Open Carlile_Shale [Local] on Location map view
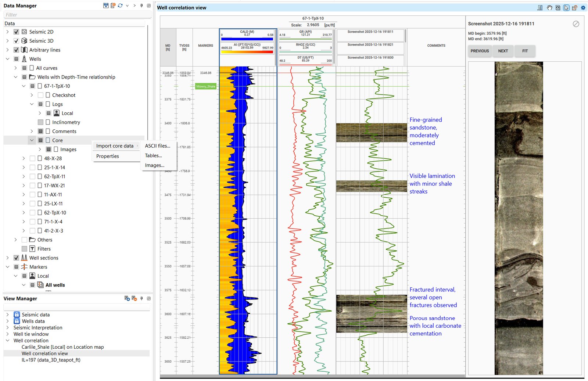The height and width of the screenshot is (381, 588). pos(62,347)
